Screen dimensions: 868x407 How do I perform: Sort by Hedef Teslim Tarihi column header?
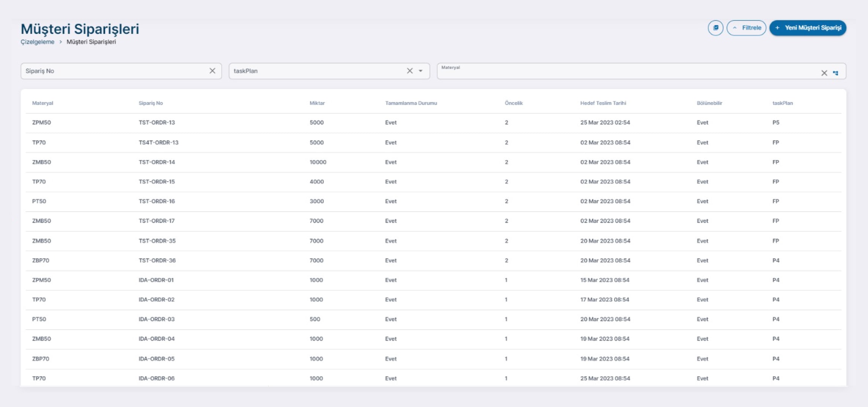pos(603,103)
